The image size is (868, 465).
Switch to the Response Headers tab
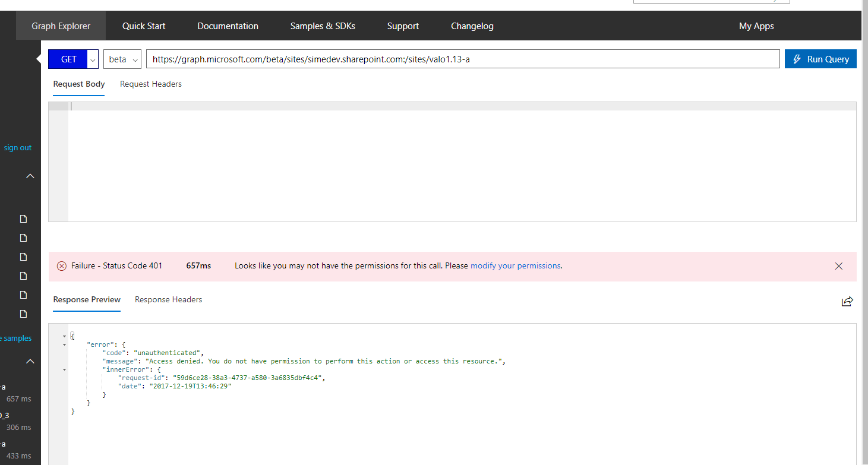(168, 300)
